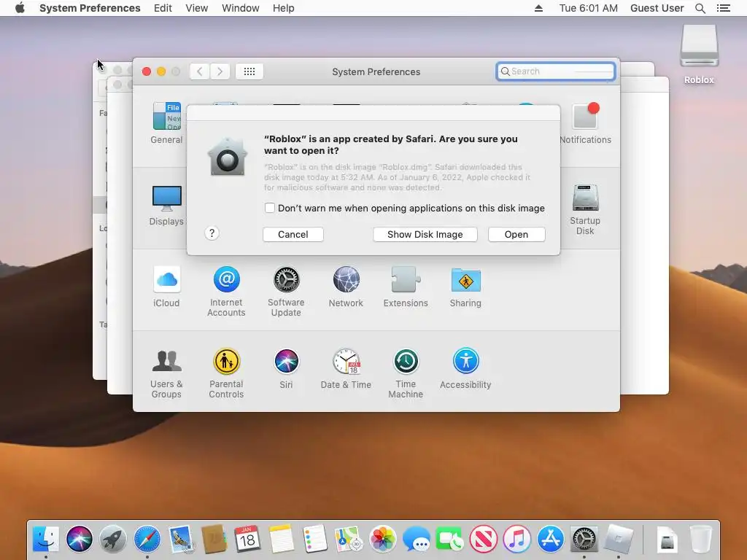
Task: Click Finder in the Dock
Action: 46,539
